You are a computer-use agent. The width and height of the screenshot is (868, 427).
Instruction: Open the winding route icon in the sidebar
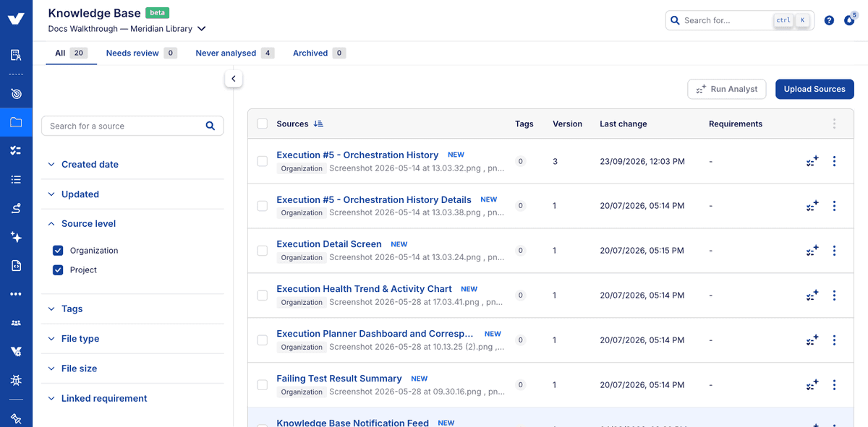tap(16, 208)
